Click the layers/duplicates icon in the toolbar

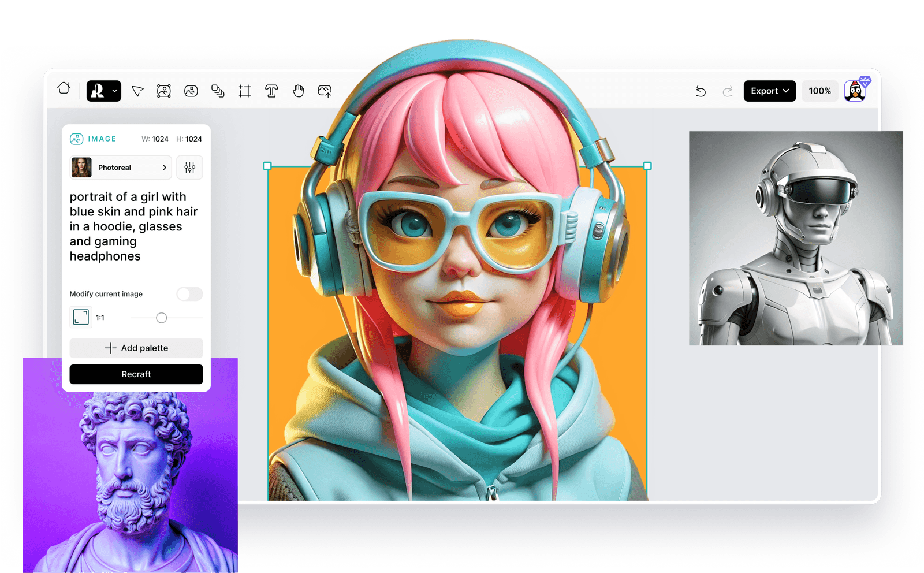(x=218, y=91)
